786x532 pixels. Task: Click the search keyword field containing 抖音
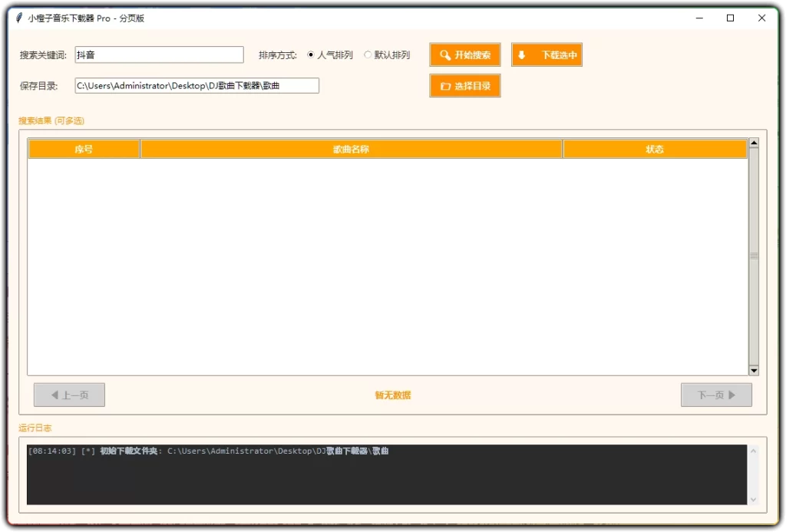tap(160, 55)
